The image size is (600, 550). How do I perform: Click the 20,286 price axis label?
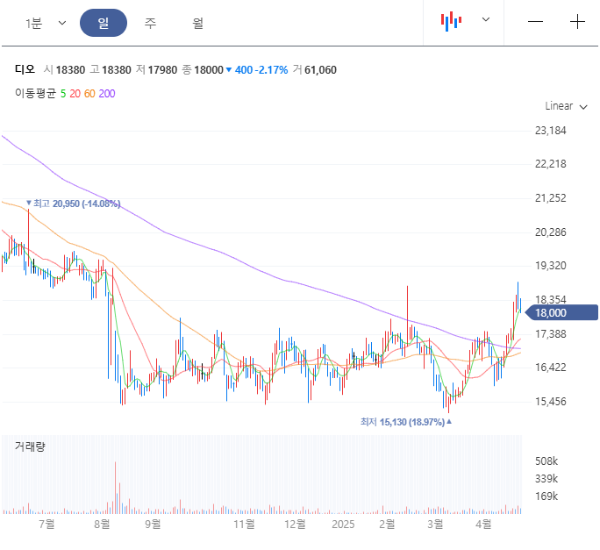550,232
